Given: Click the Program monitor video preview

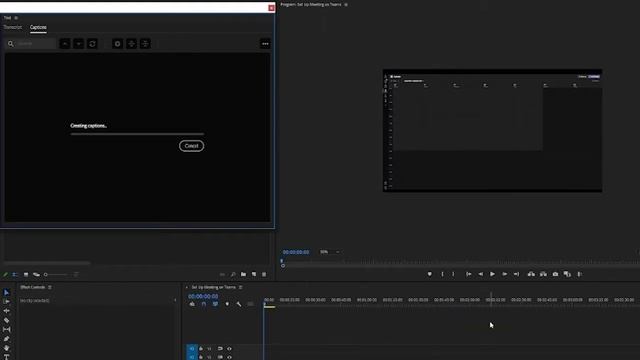Looking at the screenshot, I should [492, 131].
